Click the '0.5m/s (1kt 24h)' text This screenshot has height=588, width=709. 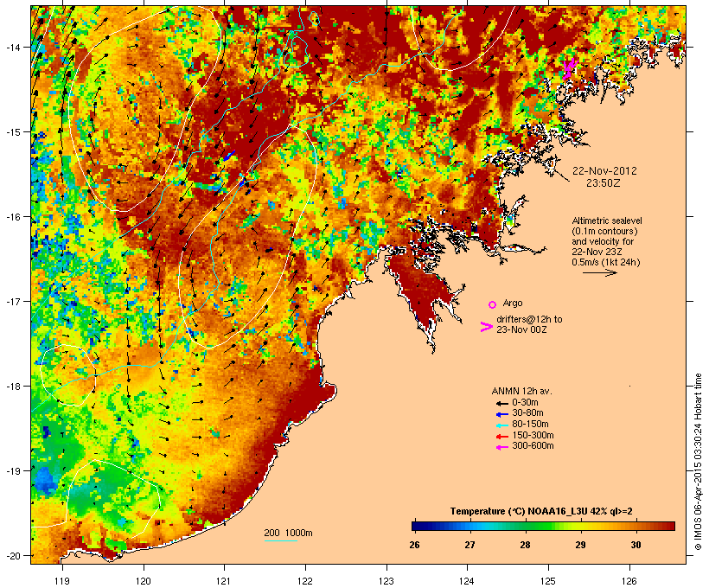click(x=606, y=262)
